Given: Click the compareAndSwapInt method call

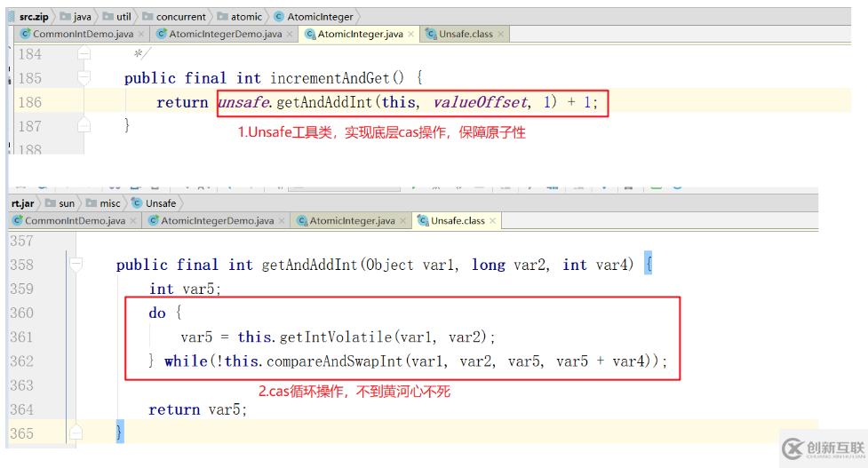Looking at the screenshot, I should 335,361.
